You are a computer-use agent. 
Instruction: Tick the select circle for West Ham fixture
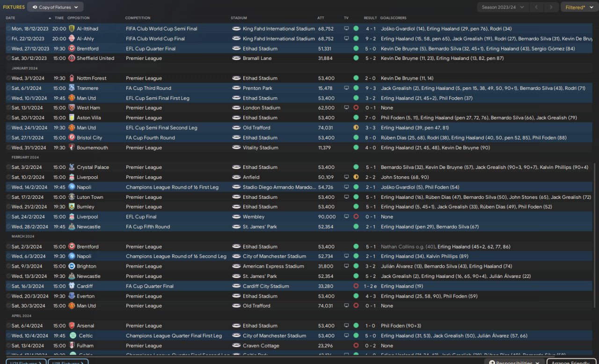click(8, 108)
